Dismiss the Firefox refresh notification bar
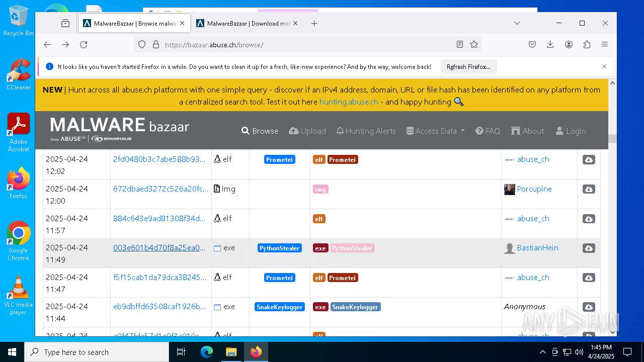Viewport: 644px width, 362px height. (x=604, y=66)
